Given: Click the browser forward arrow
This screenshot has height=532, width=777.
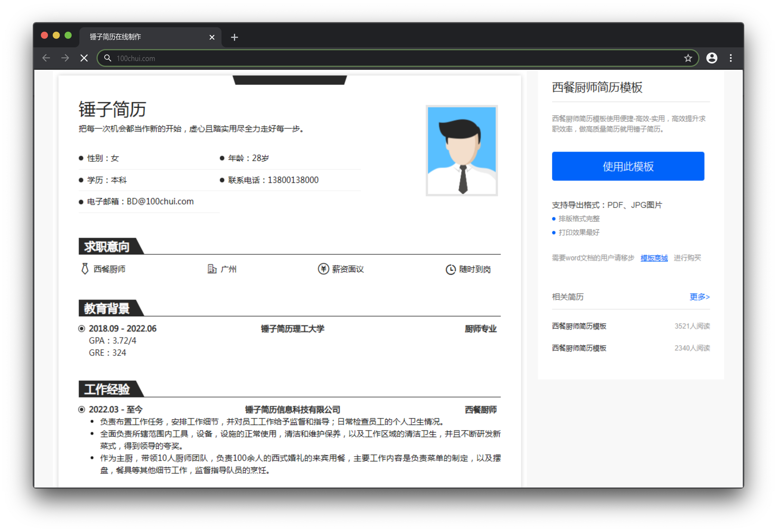Looking at the screenshot, I should pos(65,58).
